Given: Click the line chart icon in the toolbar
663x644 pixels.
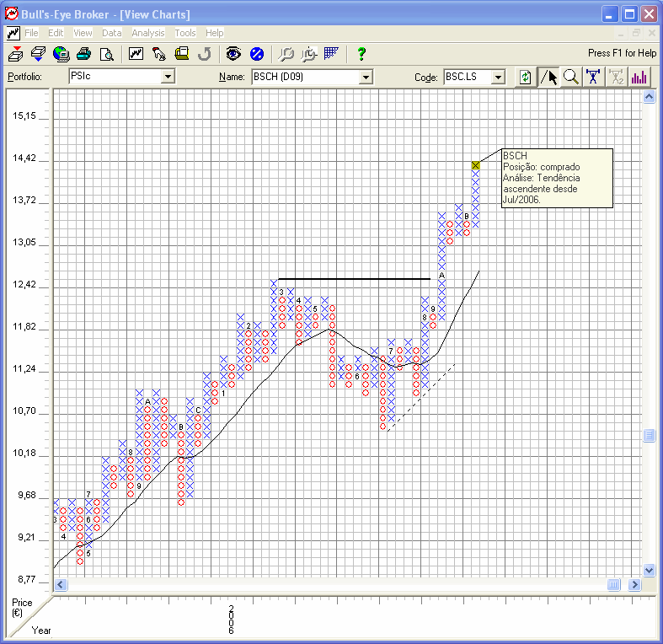Looking at the screenshot, I should coord(136,54).
